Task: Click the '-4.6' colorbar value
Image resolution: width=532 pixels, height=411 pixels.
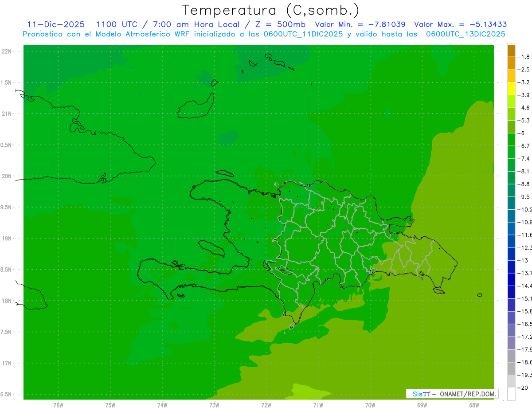Action: coord(524,108)
